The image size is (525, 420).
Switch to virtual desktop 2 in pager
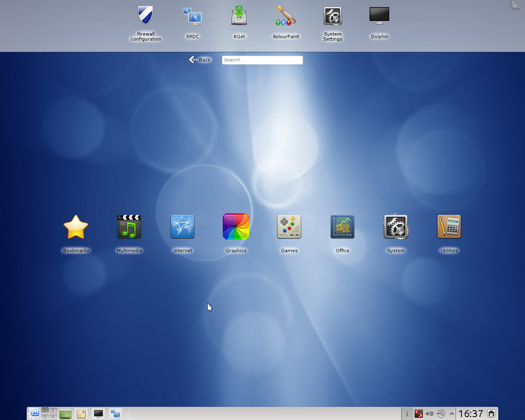[x=52, y=411]
